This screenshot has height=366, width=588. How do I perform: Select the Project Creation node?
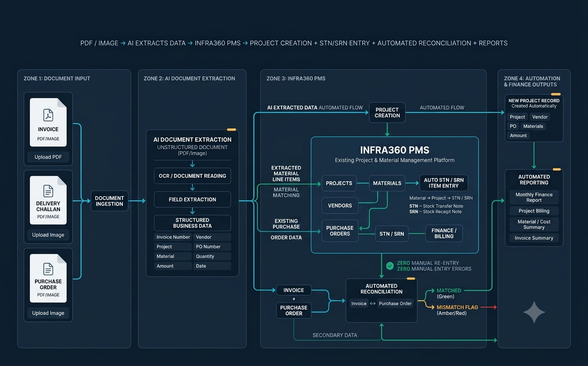(387, 113)
